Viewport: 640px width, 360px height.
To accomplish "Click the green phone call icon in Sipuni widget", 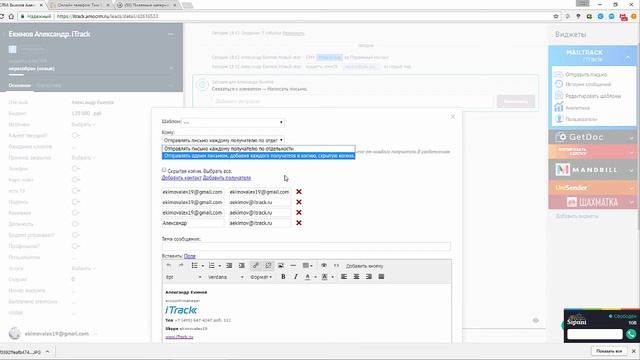I will click(631, 334).
